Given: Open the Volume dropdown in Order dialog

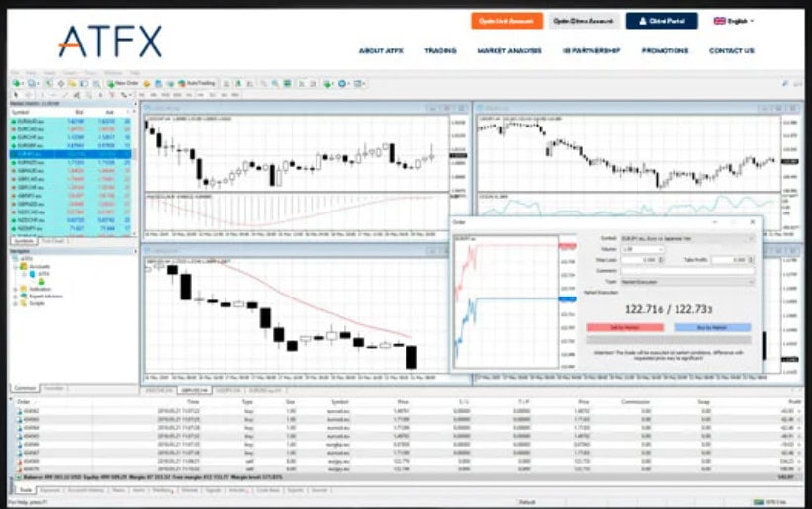Looking at the screenshot, I should [642, 249].
